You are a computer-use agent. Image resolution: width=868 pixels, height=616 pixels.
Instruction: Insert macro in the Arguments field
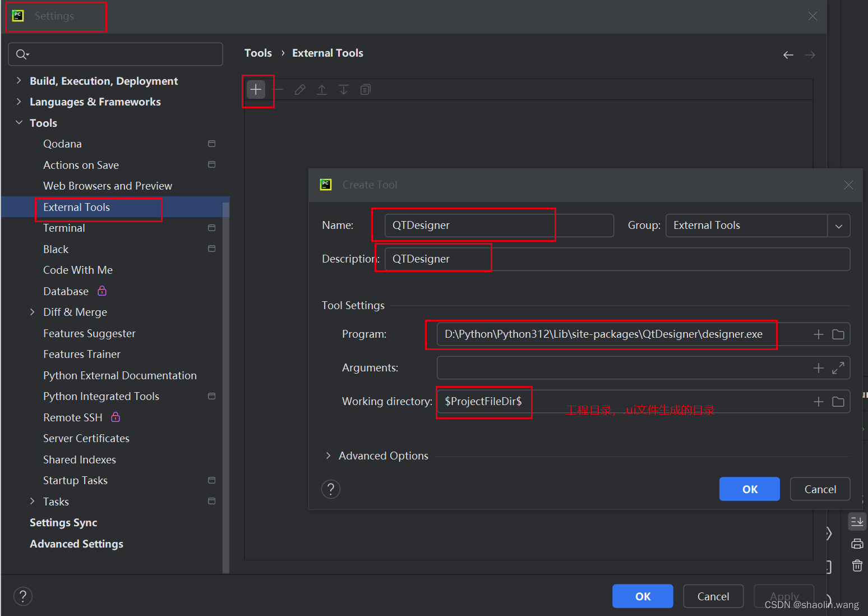click(x=819, y=368)
